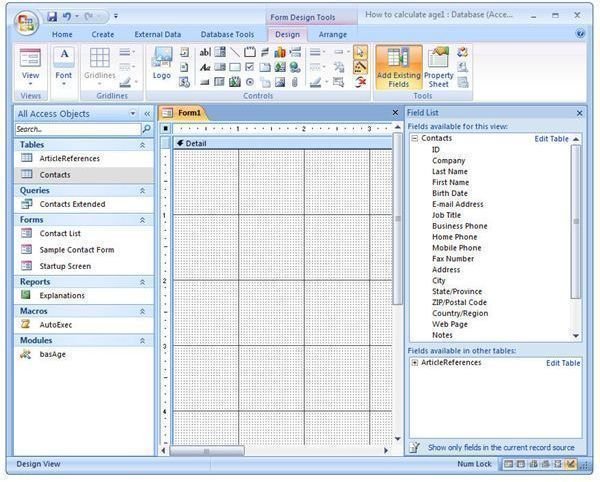The image size is (600, 482).
Task: Open the Microsoft Office Help icon
Action: point(580,34)
